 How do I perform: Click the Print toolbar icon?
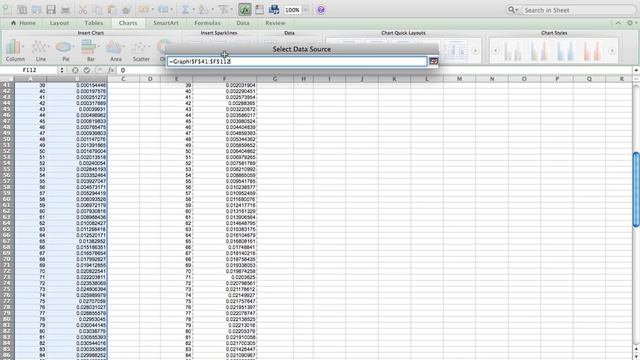(x=65, y=9)
